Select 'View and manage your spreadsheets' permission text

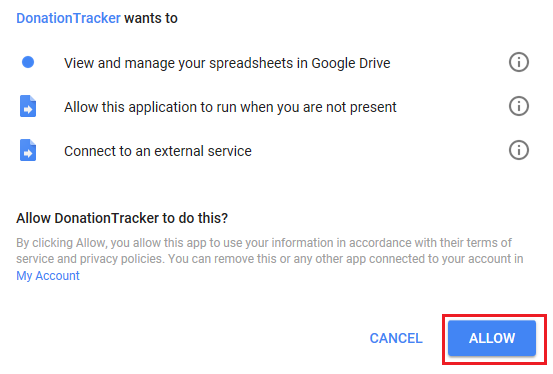(x=227, y=63)
